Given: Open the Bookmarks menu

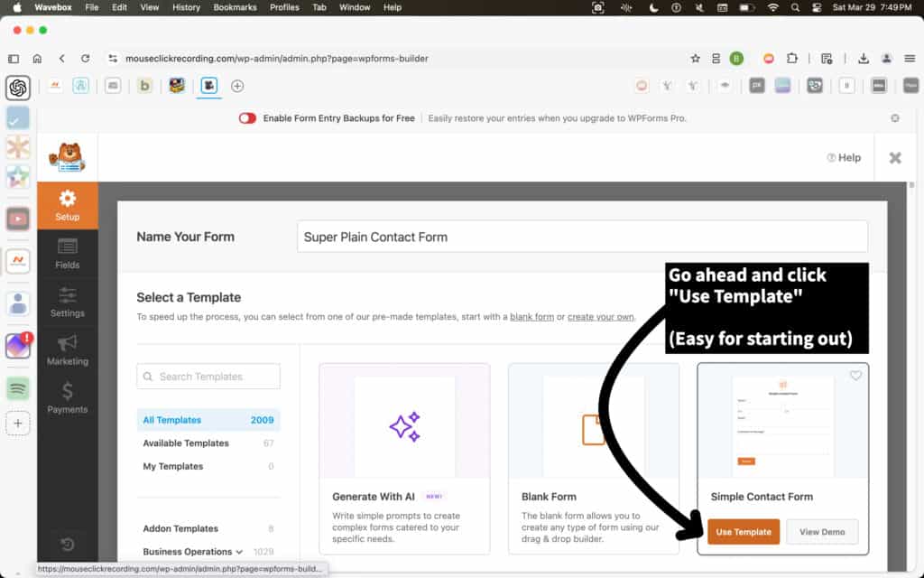Looking at the screenshot, I should 235,7.
